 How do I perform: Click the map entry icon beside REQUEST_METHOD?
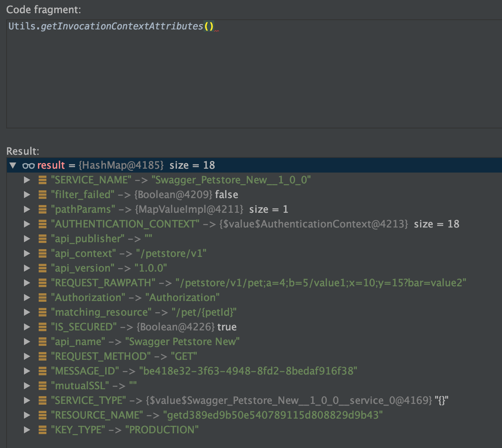tap(43, 356)
